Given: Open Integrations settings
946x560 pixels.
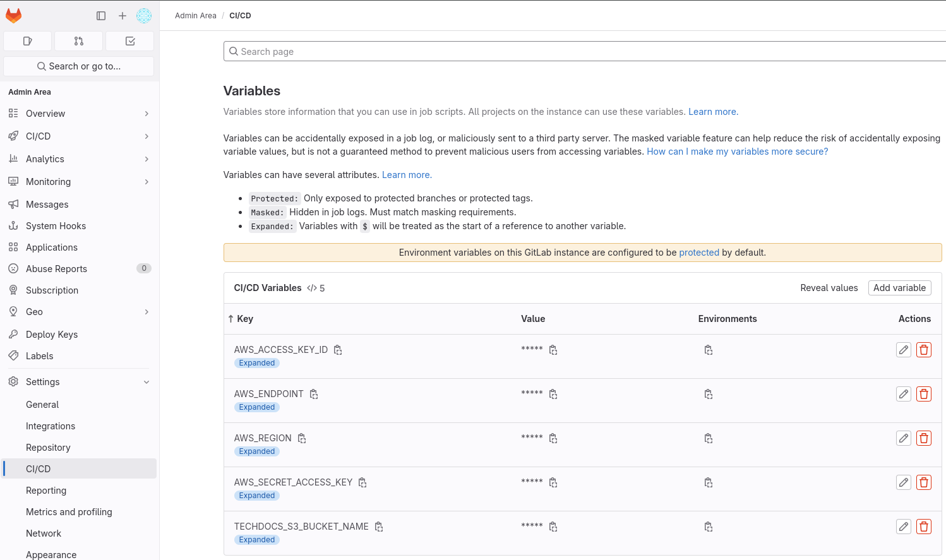Looking at the screenshot, I should [80, 426].
